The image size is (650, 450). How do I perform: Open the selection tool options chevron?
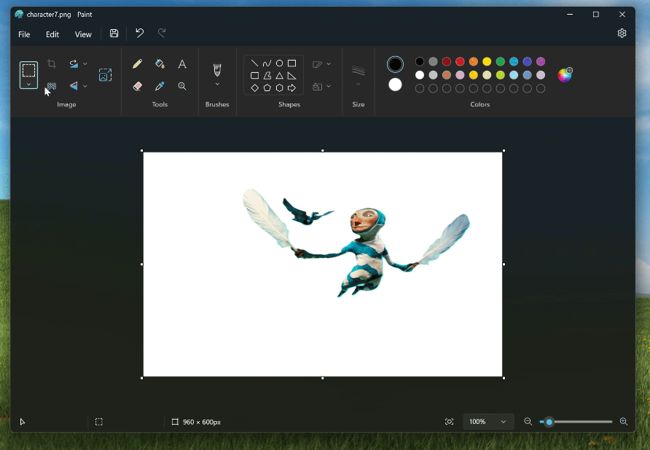click(29, 84)
